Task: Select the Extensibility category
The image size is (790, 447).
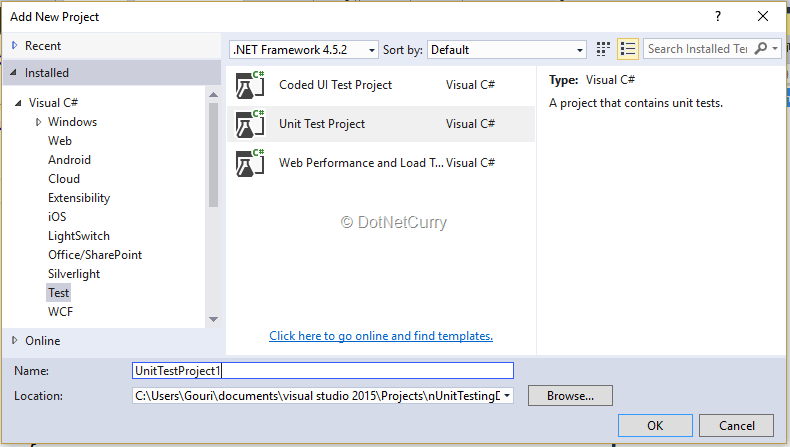Action: [x=79, y=198]
